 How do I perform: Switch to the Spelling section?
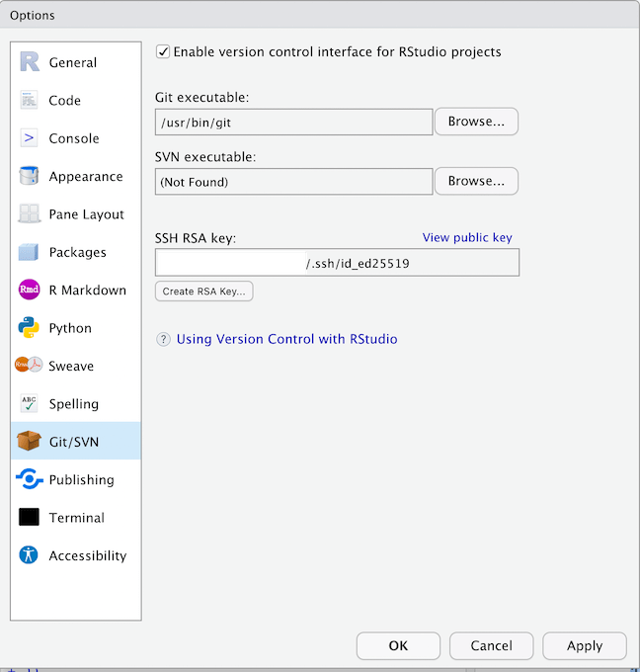[73, 403]
